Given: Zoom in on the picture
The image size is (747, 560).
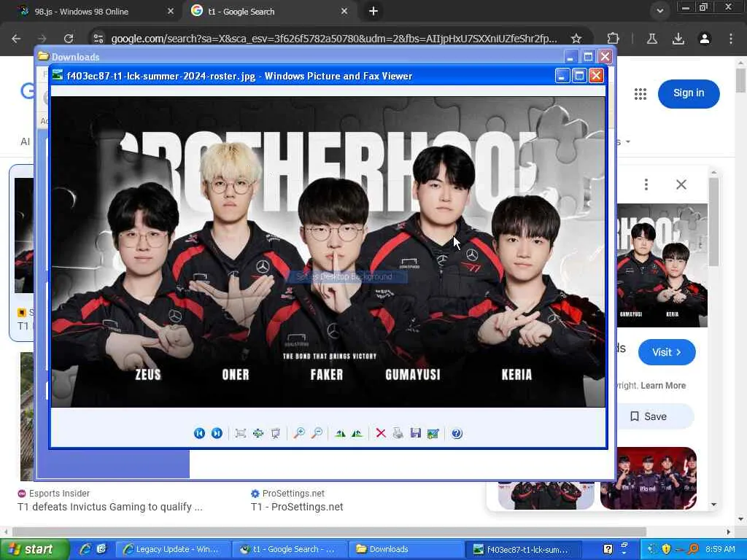Looking at the screenshot, I should [x=299, y=433].
